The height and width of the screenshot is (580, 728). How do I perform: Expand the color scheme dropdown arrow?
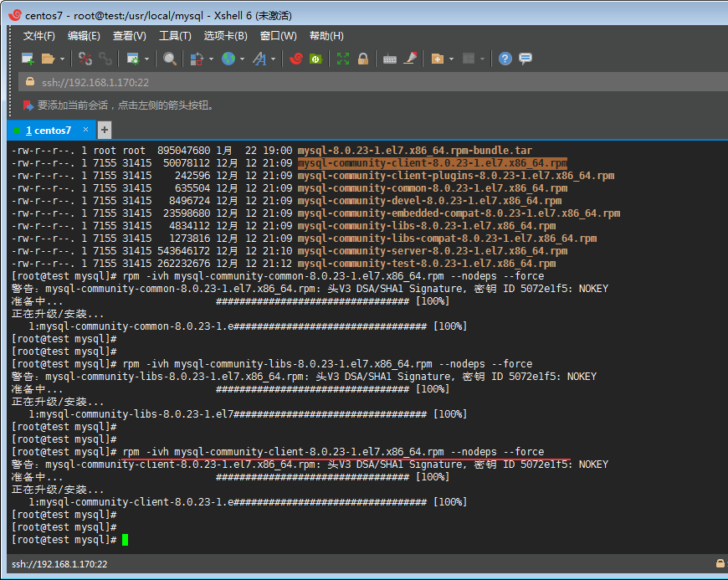[x=211, y=59]
